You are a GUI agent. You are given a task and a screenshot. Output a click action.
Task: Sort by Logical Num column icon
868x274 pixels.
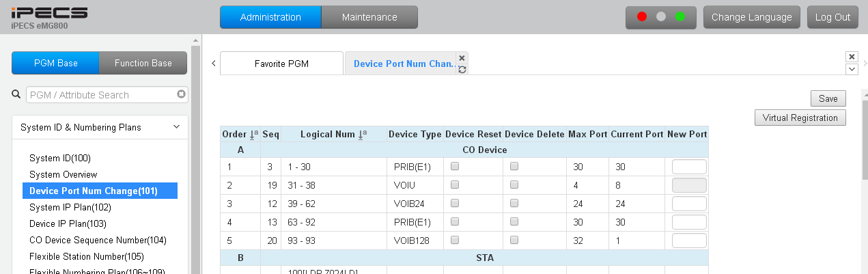[363, 135]
